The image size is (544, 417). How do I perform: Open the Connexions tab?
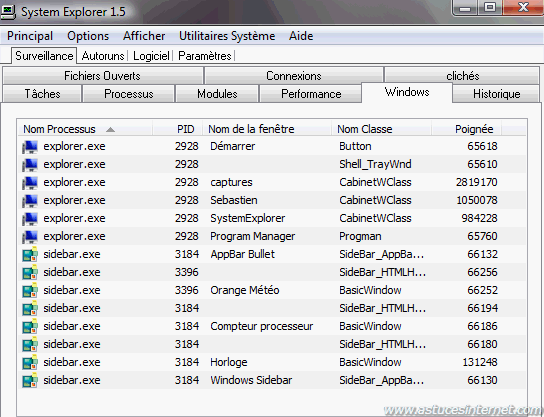pos(294,76)
